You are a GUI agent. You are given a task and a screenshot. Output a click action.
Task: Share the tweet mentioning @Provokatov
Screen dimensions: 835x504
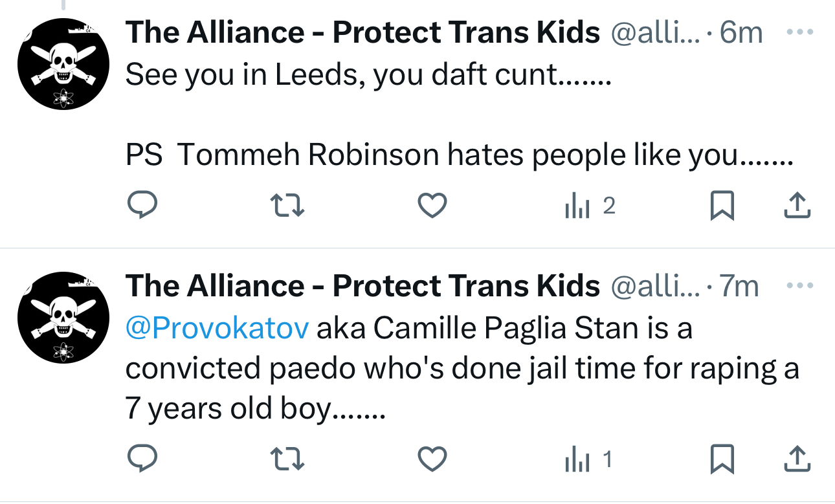click(797, 460)
